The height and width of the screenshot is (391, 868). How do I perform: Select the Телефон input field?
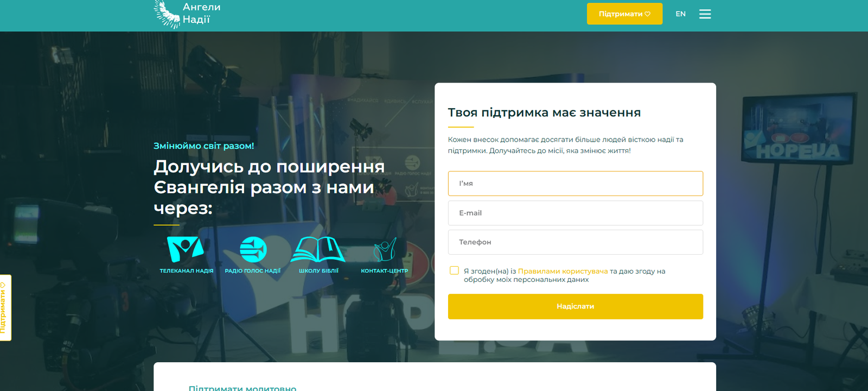(x=575, y=242)
